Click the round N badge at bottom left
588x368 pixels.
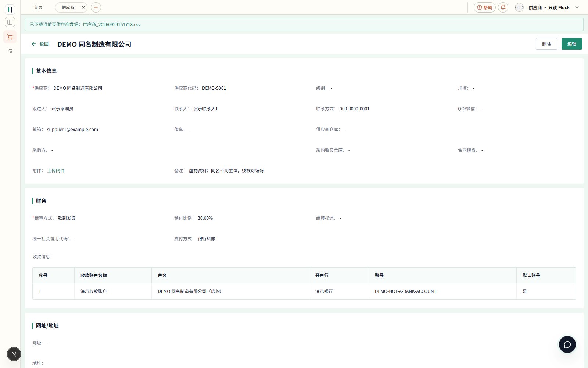(14, 354)
